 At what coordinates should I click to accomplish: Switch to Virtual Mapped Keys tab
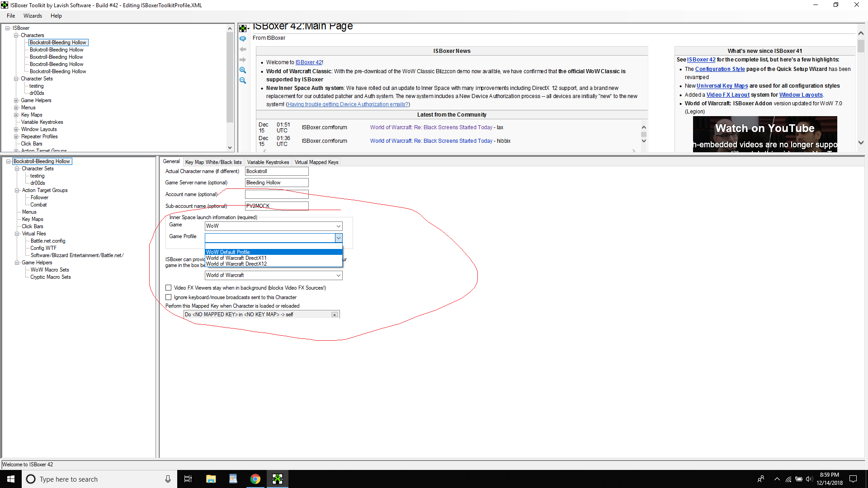pyautogui.click(x=316, y=162)
